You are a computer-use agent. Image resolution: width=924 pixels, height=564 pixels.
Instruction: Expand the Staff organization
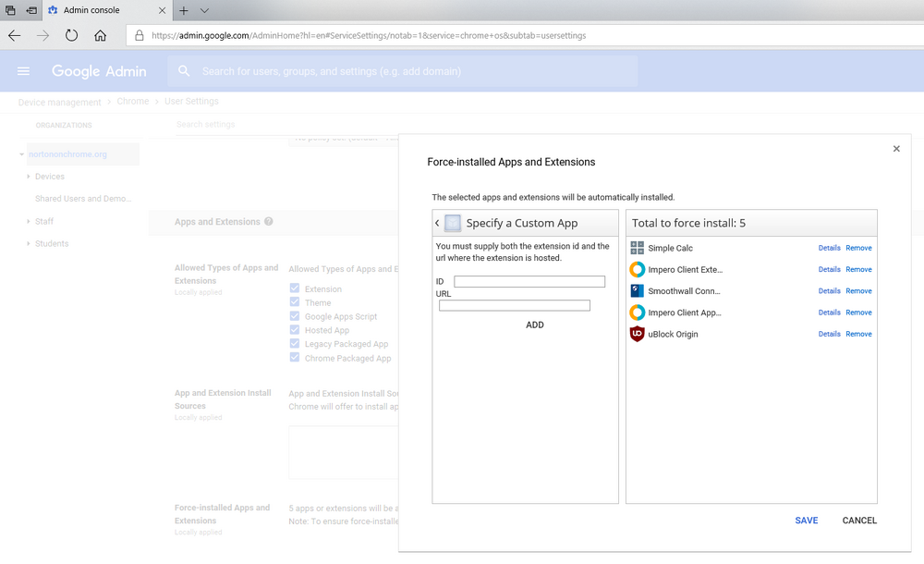tap(29, 221)
